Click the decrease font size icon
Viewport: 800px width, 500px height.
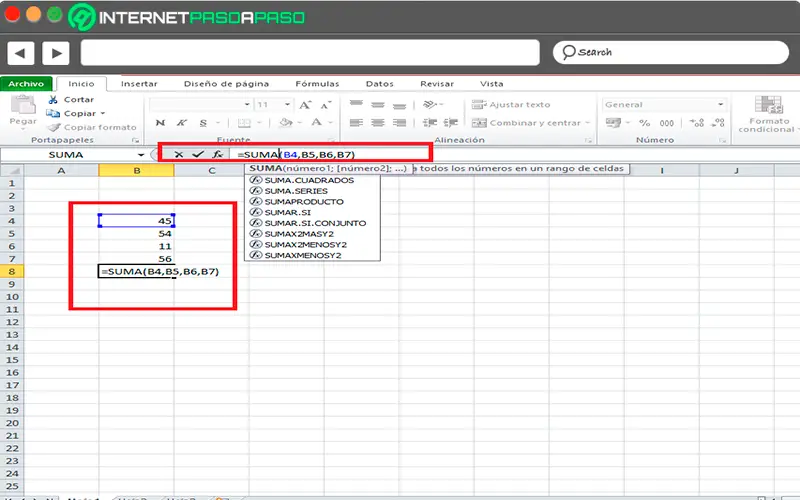pyautogui.click(x=326, y=105)
